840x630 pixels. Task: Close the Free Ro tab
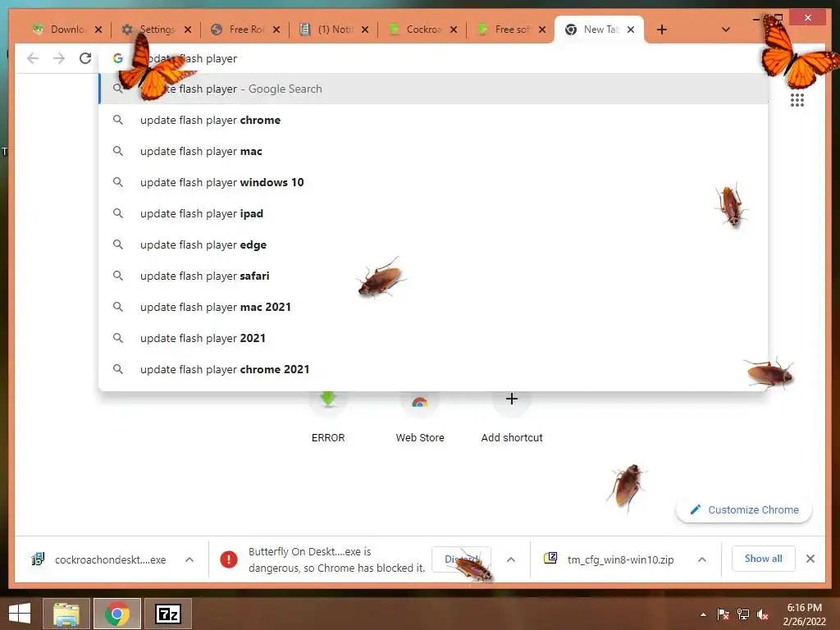[x=276, y=30]
